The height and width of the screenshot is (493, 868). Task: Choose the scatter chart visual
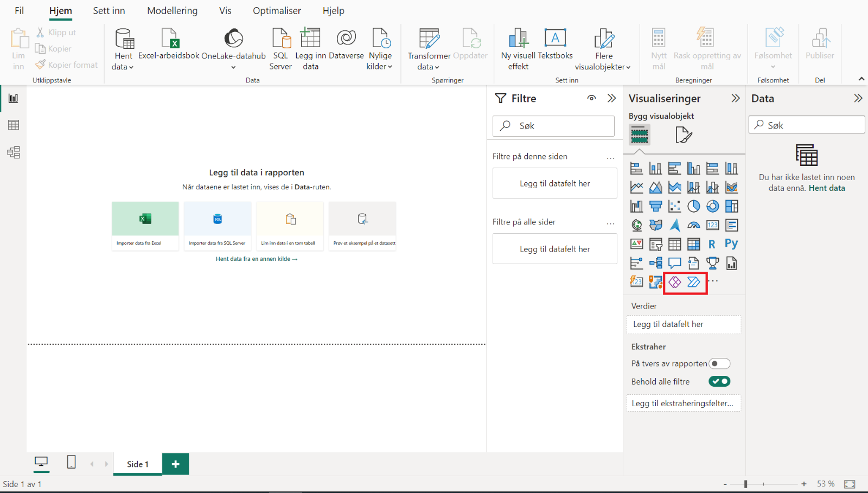[x=674, y=207]
